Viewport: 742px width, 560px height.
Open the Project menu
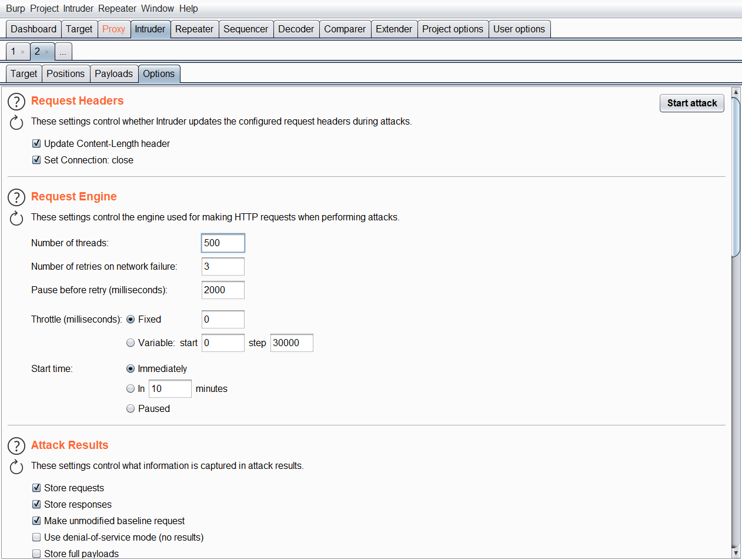click(x=45, y=8)
